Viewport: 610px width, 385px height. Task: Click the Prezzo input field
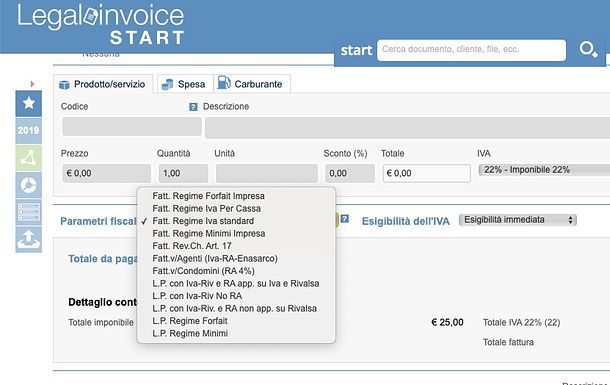(107, 173)
